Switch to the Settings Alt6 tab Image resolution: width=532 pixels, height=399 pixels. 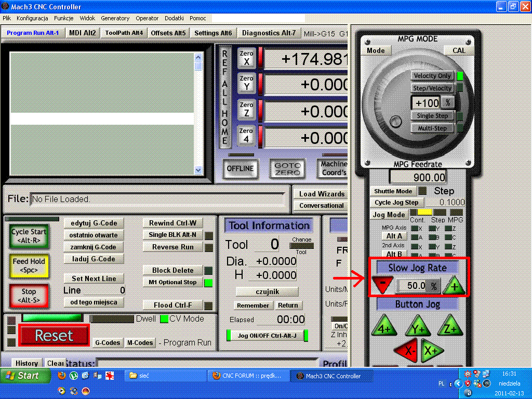click(213, 33)
